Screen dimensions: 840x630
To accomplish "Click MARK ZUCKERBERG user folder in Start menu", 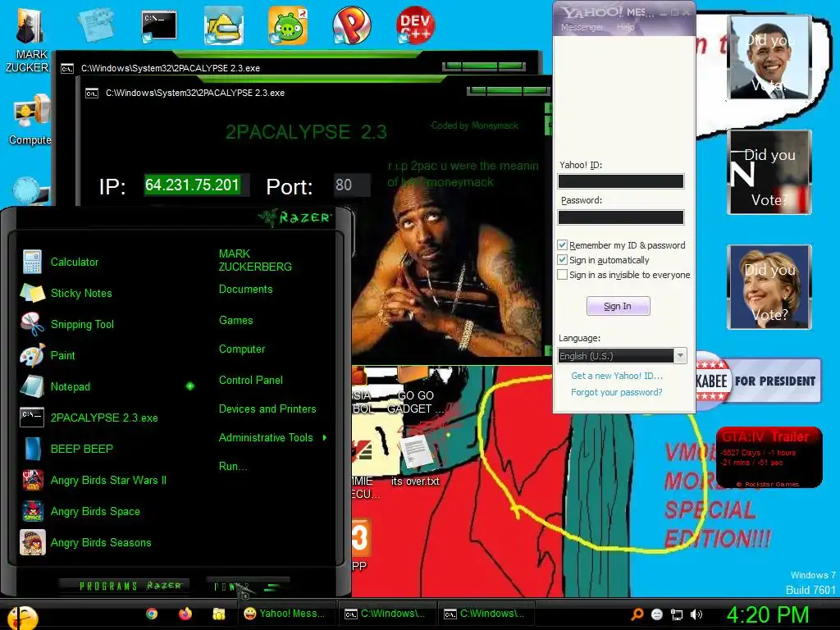I will pyautogui.click(x=255, y=260).
